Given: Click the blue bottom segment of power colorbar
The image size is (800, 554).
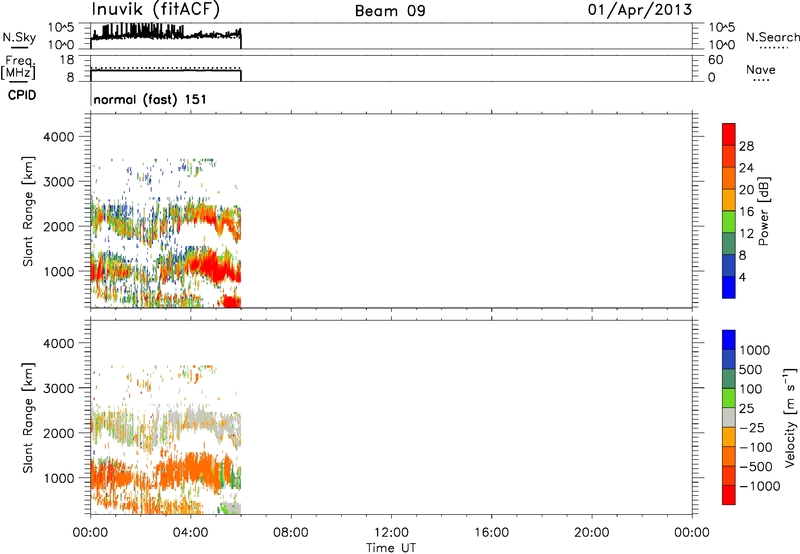Looking at the screenshot, I should pos(729,287).
